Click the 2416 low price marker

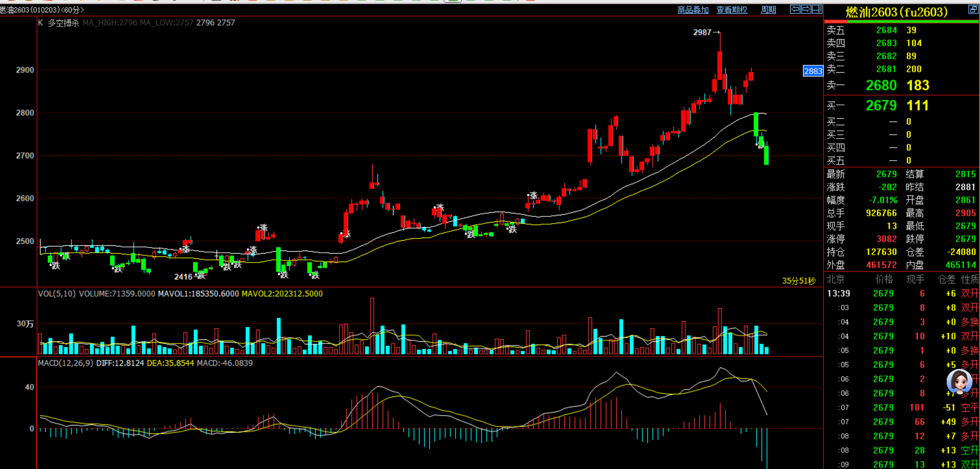183,277
